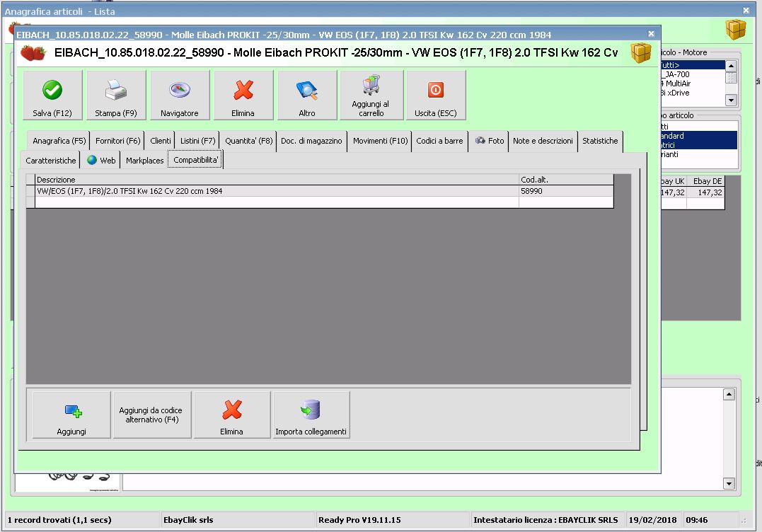Open the Doc. di magazzino tab

click(x=311, y=141)
